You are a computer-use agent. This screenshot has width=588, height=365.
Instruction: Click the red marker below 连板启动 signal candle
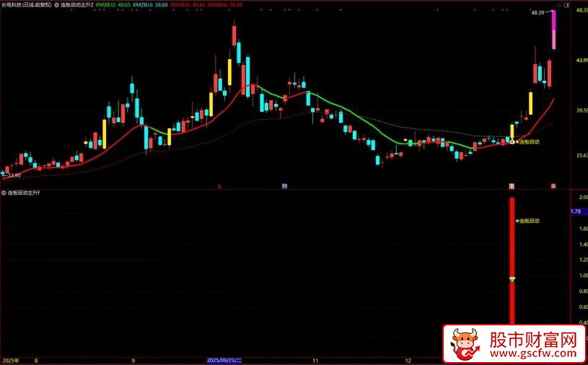pos(511,186)
